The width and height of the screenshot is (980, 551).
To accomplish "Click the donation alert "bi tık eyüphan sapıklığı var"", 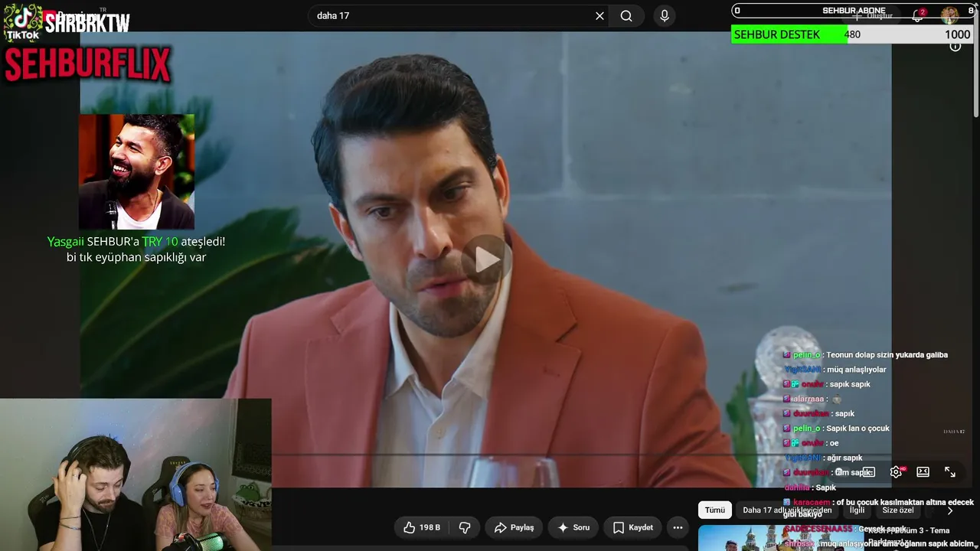I will coord(136,258).
